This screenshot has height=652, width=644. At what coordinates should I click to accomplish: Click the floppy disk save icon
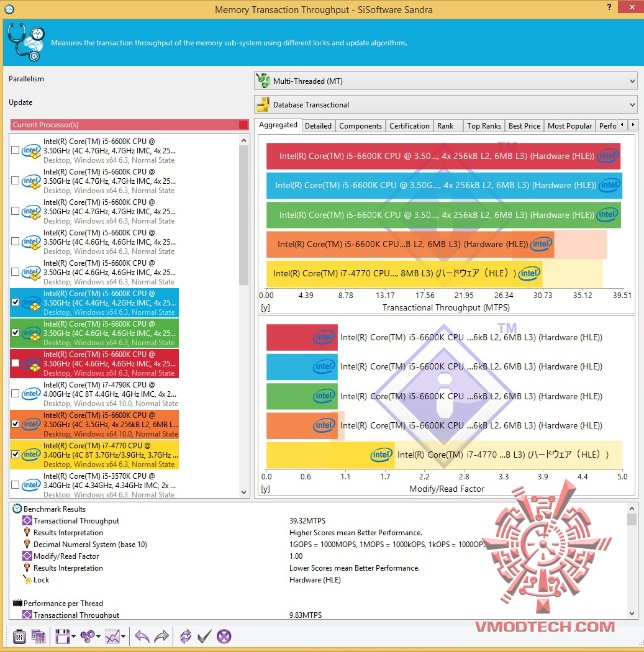pyautogui.click(x=62, y=636)
